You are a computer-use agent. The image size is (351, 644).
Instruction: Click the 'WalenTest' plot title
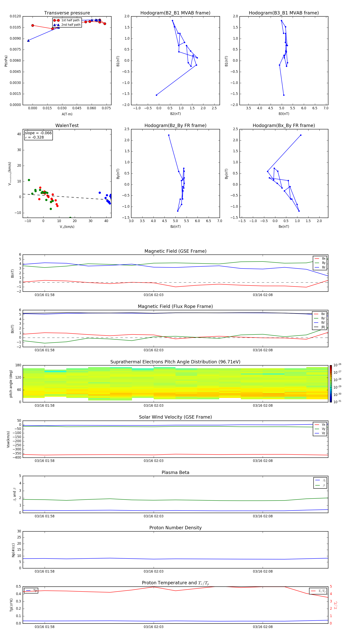tap(67, 125)
